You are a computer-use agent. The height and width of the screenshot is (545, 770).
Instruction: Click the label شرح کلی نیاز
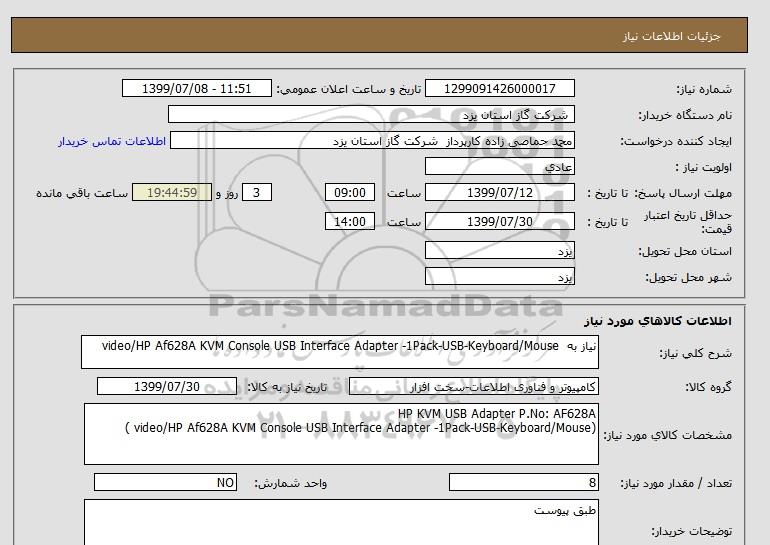pos(695,353)
